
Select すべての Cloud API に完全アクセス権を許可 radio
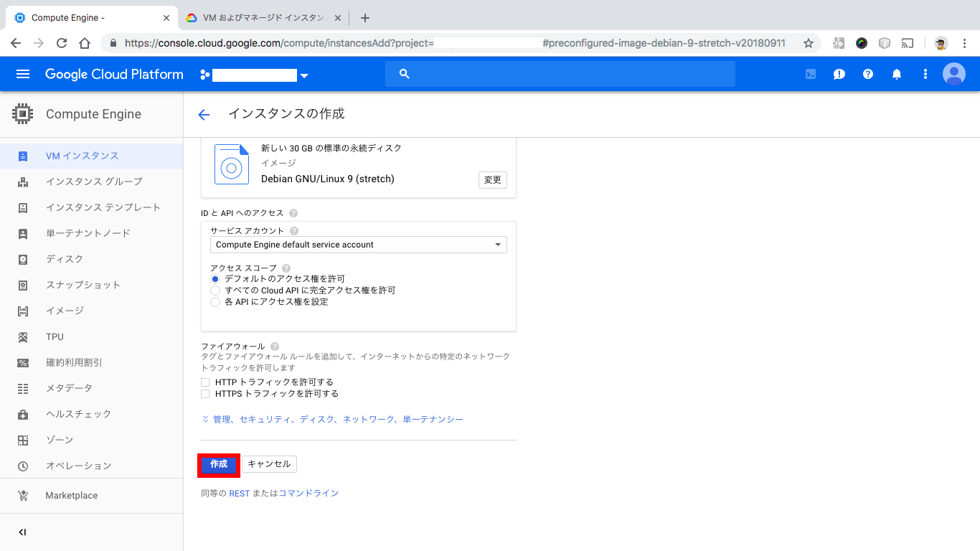point(215,290)
